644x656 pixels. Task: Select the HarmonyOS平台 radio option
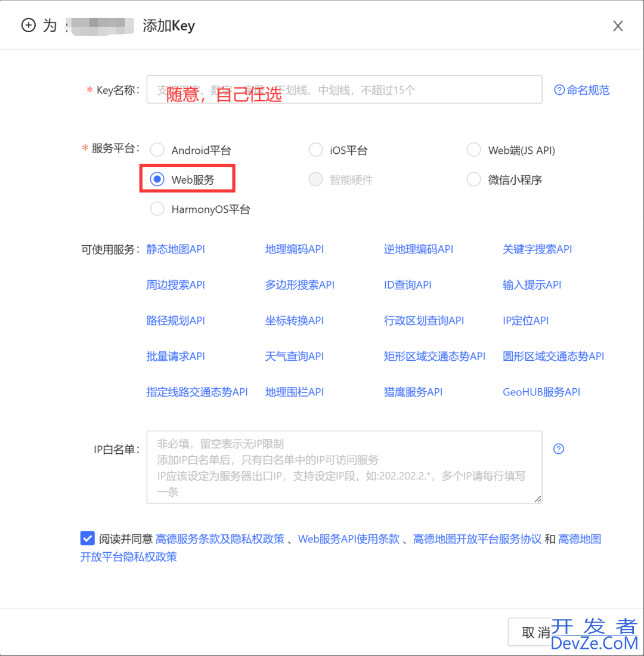pyautogui.click(x=157, y=209)
